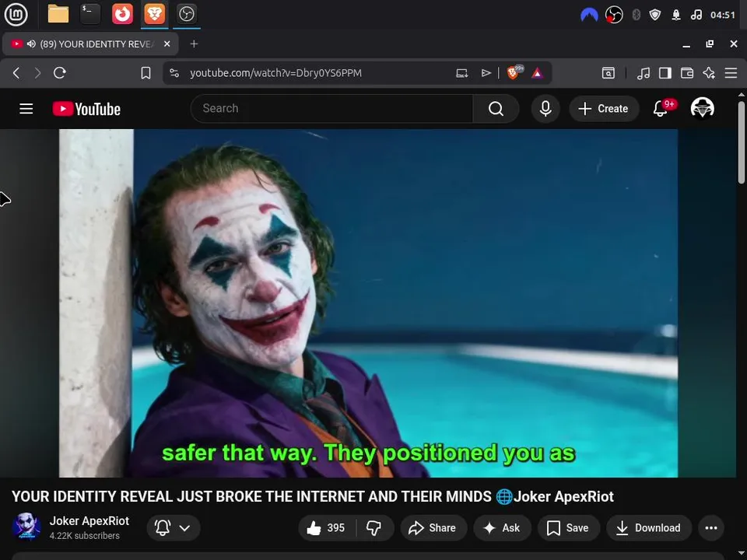The width and height of the screenshot is (747, 560).
Task: Open Leo AI assistant sparkle icon
Action: point(709,73)
